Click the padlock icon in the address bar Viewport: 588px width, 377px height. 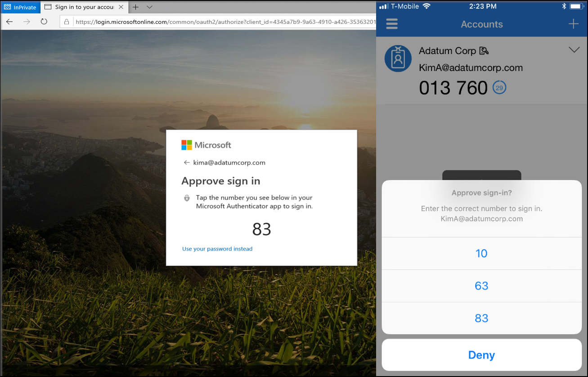pos(67,21)
